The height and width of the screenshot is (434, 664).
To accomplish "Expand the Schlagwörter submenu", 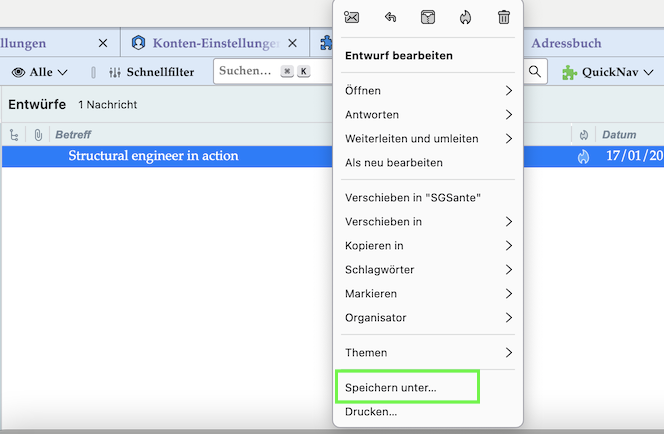I will point(427,270).
